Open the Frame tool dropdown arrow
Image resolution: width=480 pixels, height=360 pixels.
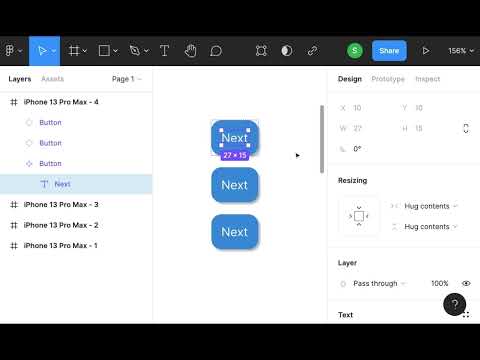point(85,51)
